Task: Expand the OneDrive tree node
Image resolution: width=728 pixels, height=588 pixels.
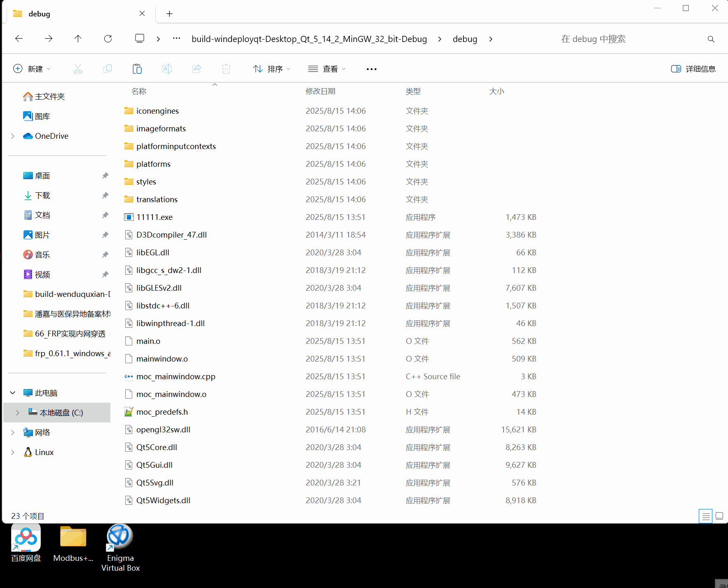Action: point(13,136)
